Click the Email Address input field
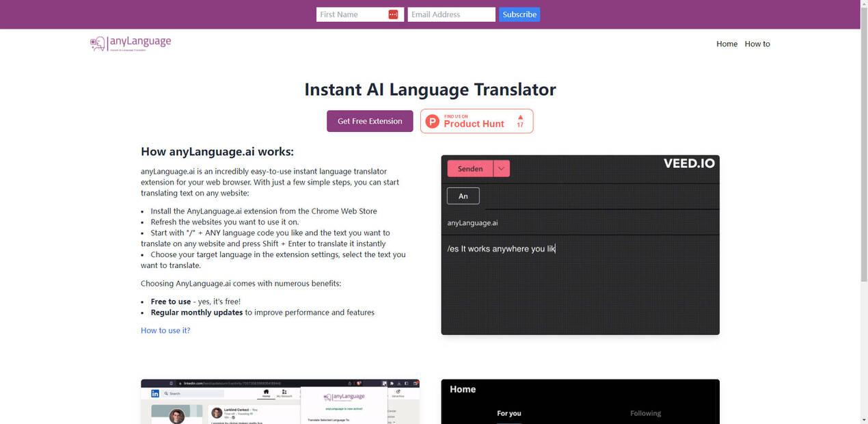Image resolution: width=868 pixels, height=424 pixels. (x=451, y=14)
